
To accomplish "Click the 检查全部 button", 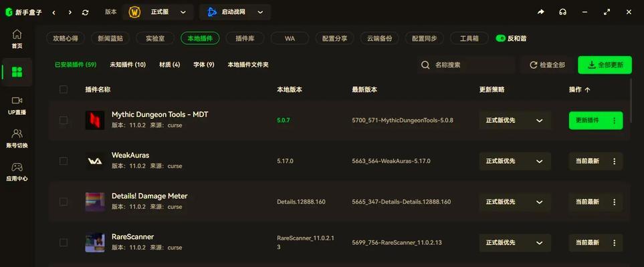I will coord(547,65).
